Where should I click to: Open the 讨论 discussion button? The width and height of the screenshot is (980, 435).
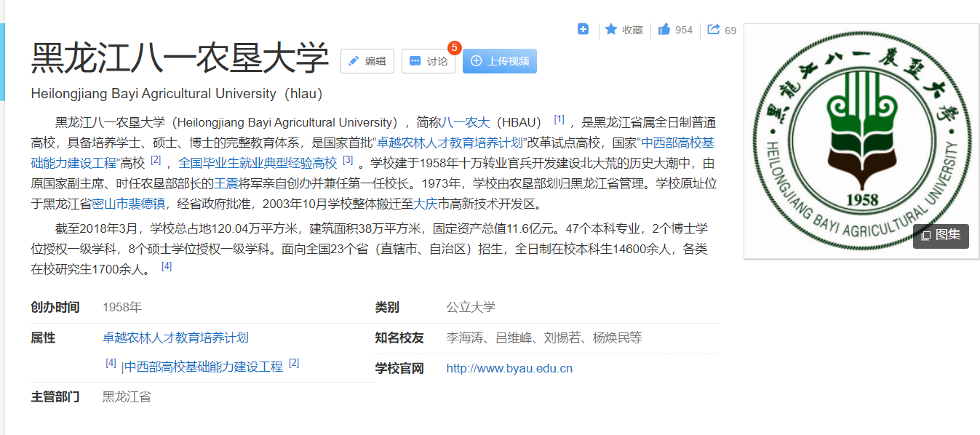tap(429, 61)
